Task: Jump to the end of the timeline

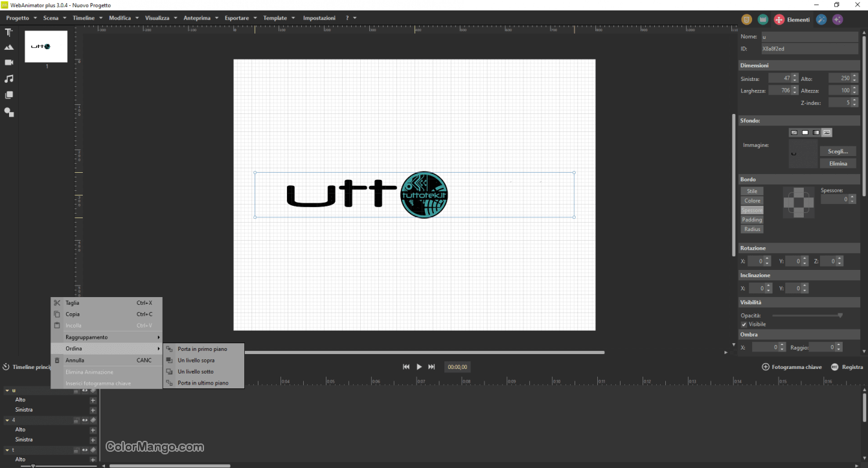Action: click(x=431, y=367)
